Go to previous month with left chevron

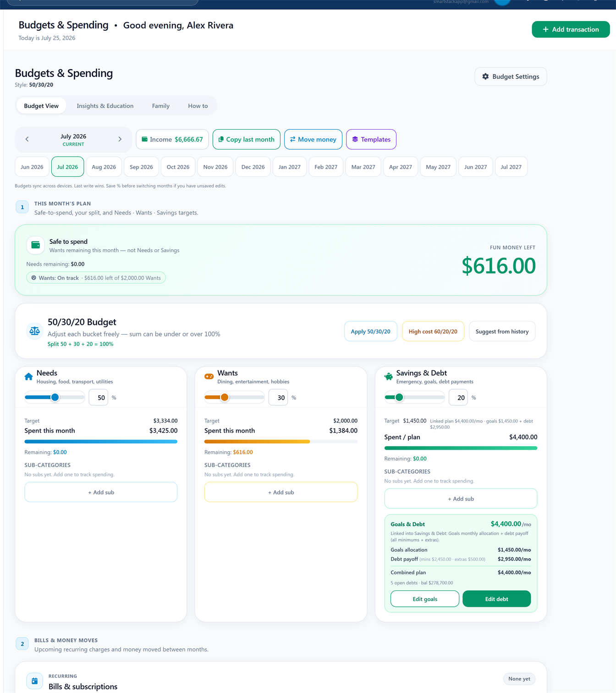27,139
